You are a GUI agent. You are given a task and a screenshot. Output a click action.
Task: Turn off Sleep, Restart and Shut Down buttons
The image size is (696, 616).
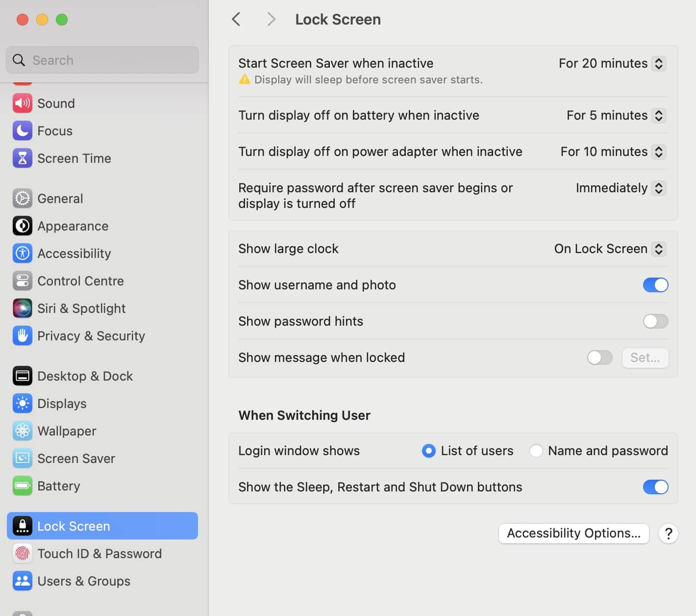pos(655,487)
